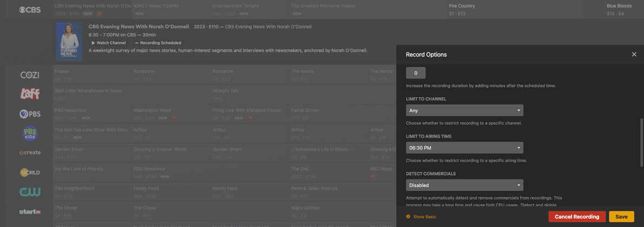Viewport: 644px width, 227px height.
Task: Expand the Limit to Airing Time dropdown
Action: 464,148
